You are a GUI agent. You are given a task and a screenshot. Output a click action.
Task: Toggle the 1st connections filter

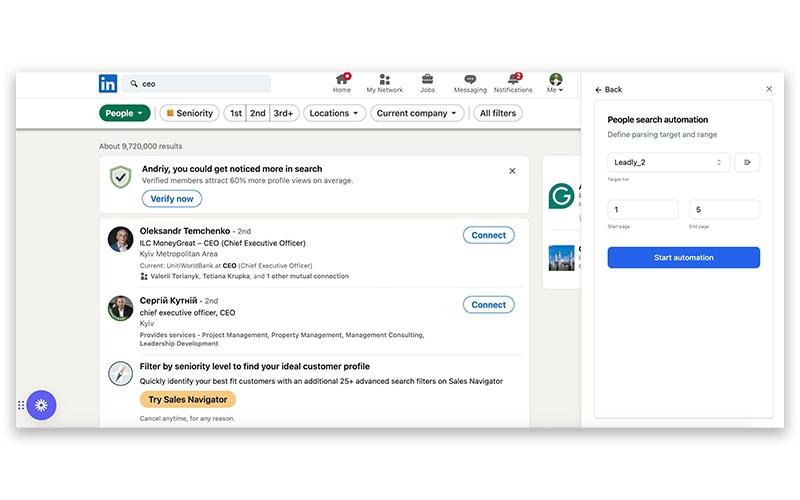(x=235, y=113)
